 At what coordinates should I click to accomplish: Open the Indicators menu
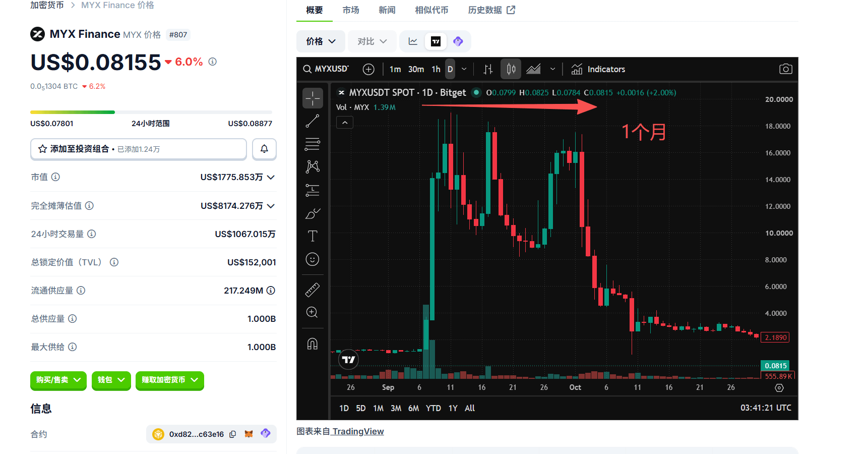click(598, 69)
